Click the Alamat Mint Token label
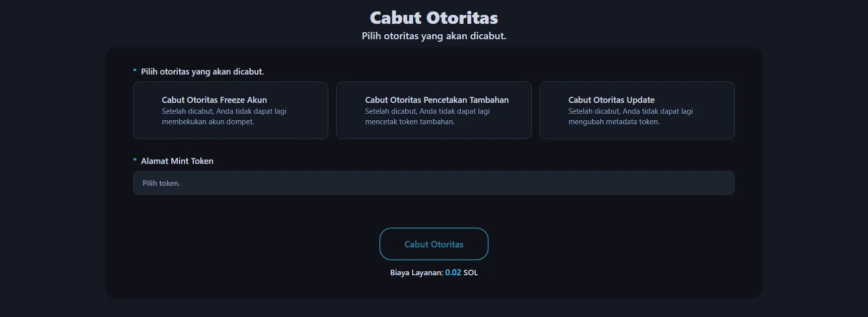The height and width of the screenshot is (317, 868). click(177, 161)
